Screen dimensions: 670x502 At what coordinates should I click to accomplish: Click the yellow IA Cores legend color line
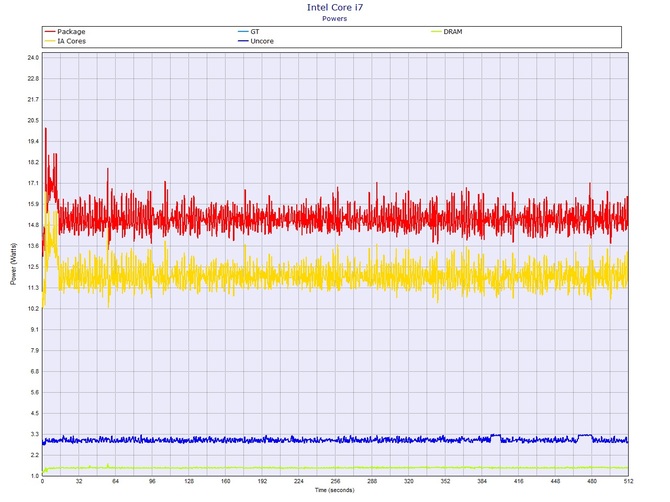[x=50, y=41]
